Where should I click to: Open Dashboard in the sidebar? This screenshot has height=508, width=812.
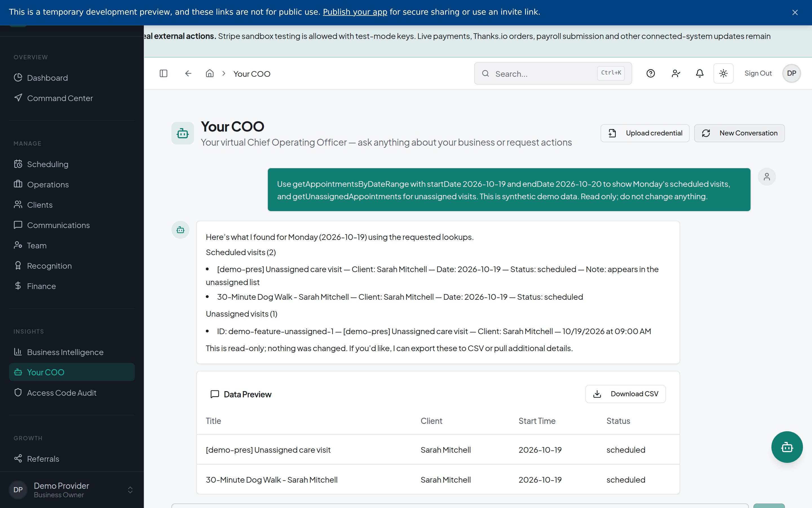pyautogui.click(x=72, y=78)
